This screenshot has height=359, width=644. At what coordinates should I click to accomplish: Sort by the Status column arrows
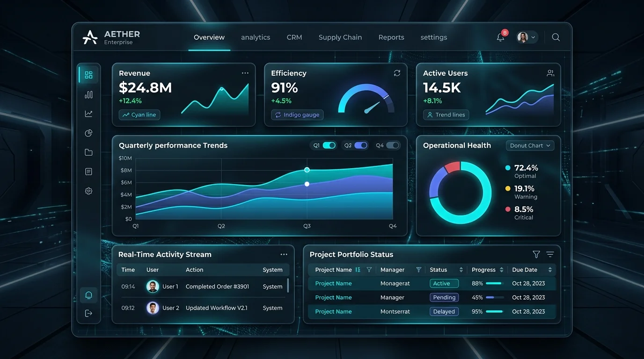coord(461,270)
